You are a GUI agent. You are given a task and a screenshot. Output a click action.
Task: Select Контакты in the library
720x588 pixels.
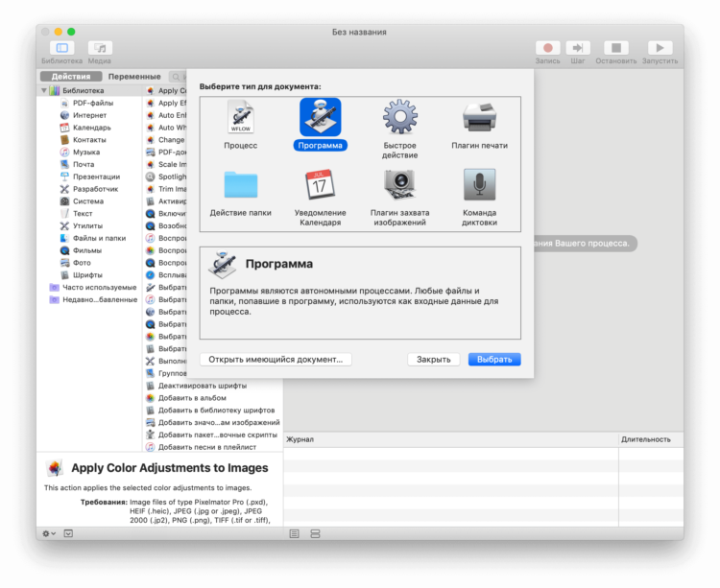click(x=89, y=140)
